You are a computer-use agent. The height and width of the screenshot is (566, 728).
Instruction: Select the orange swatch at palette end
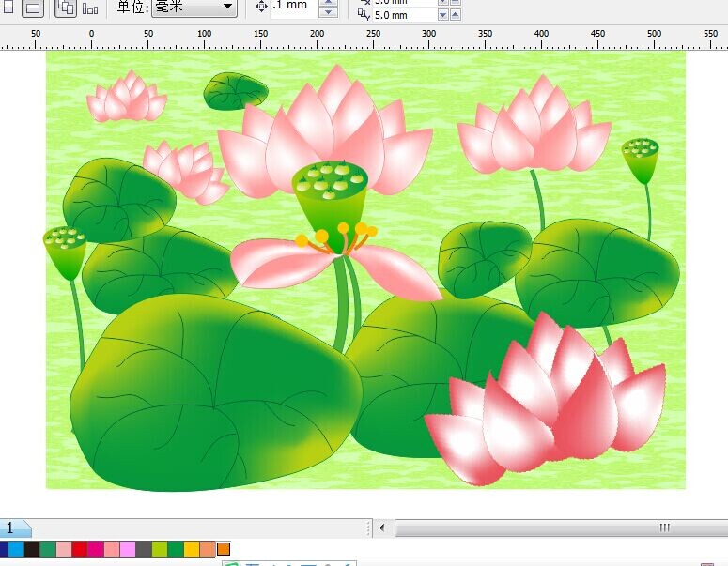coord(224,549)
